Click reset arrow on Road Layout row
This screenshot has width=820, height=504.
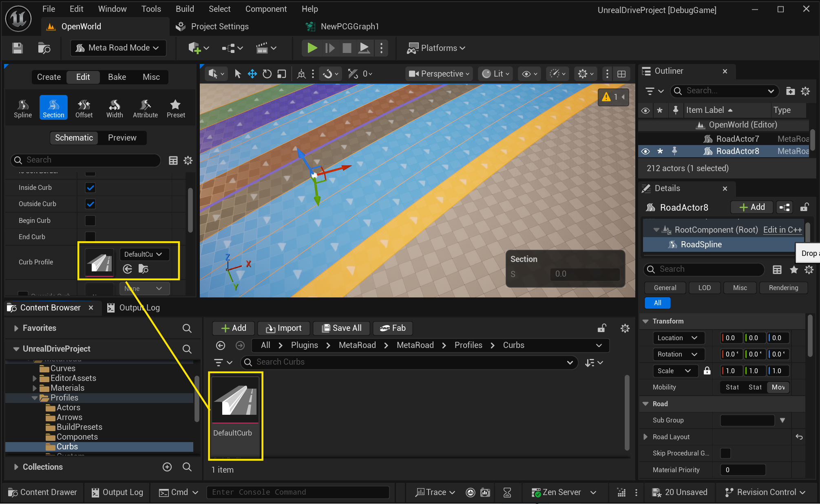799,437
